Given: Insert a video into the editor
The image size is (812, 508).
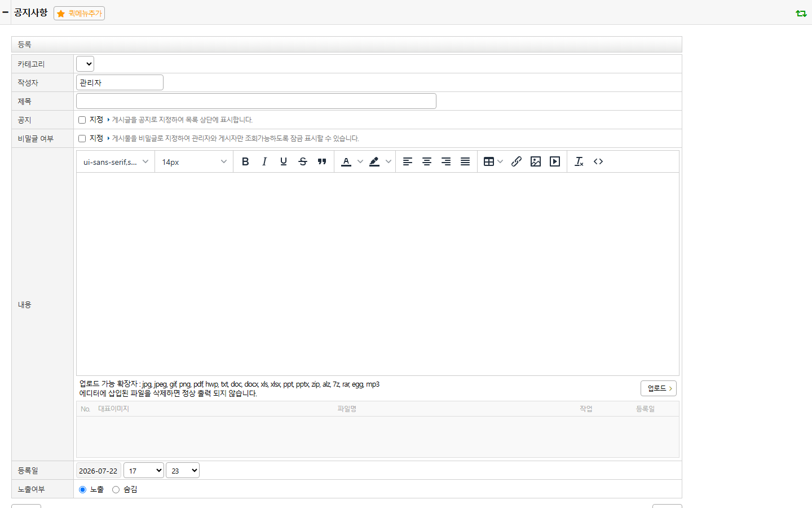Looking at the screenshot, I should pyautogui.click(x=555, y=161).
